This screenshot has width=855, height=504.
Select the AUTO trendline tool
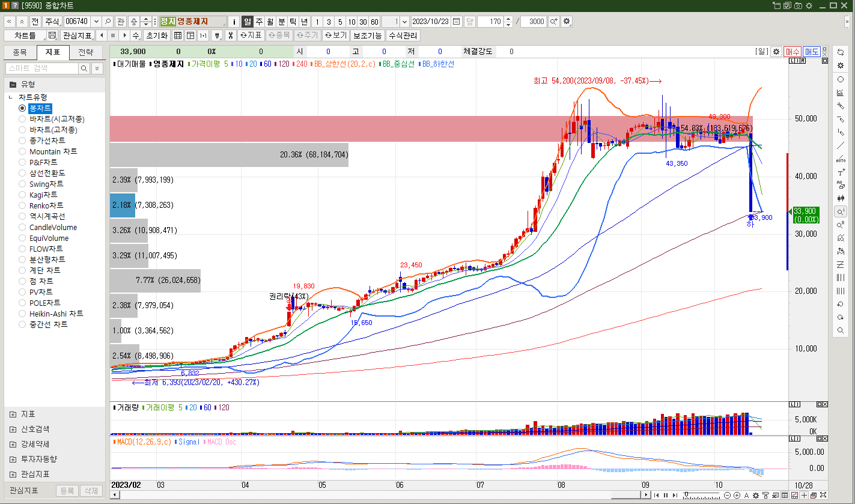point(840,159)
